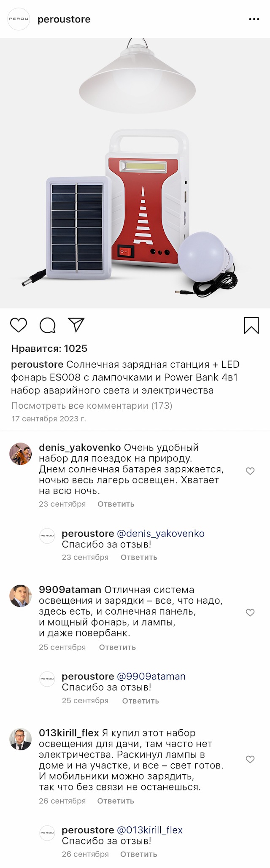
Task: Tap the comment bubble icon
Action: (47, 325)
